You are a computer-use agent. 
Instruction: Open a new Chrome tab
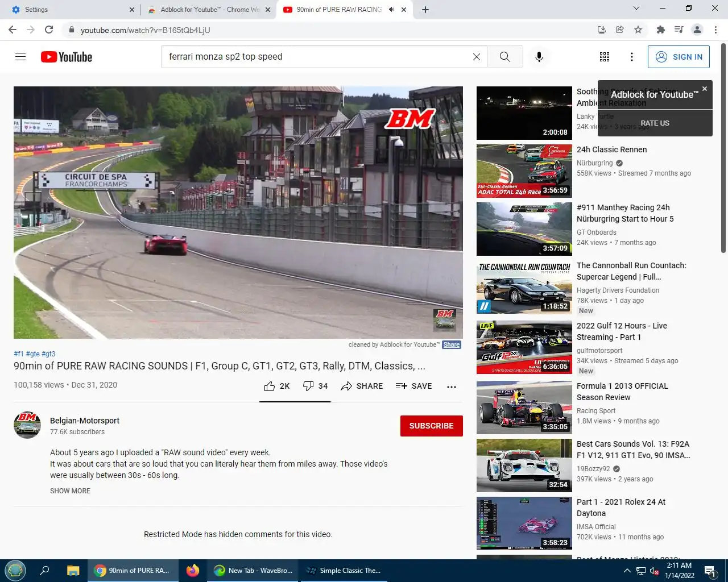tap(425, 10)
